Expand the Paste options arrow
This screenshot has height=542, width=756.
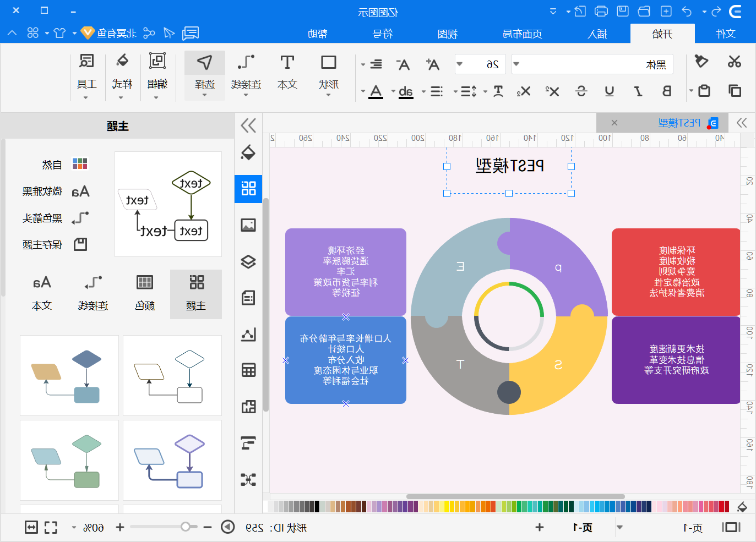[x=691, y=91]
